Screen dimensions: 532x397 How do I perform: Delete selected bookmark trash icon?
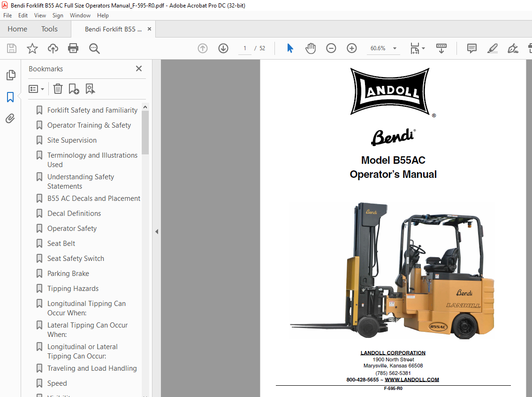(x=58, y=89)
